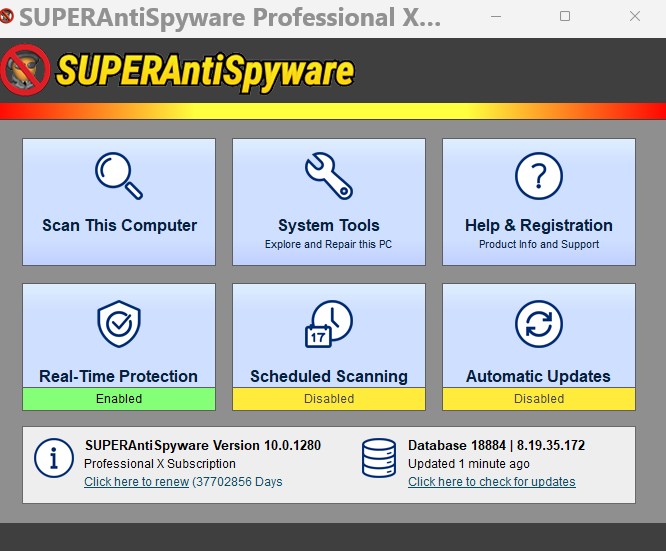The width and height of the screenshot is (666, 551).
Task: Click the title bar app icon
Action: 9,18
